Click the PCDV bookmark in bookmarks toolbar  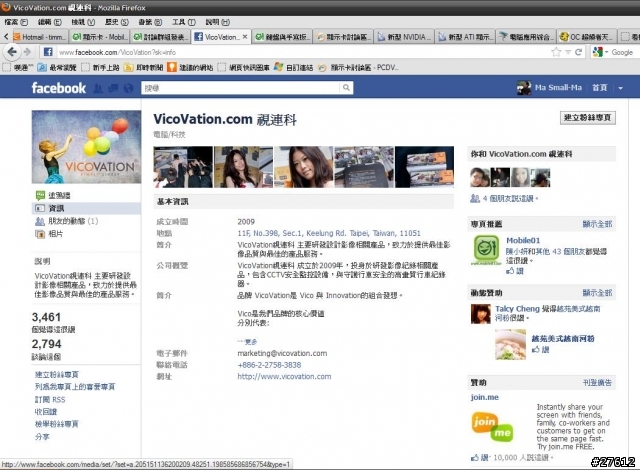coord(358,67)
